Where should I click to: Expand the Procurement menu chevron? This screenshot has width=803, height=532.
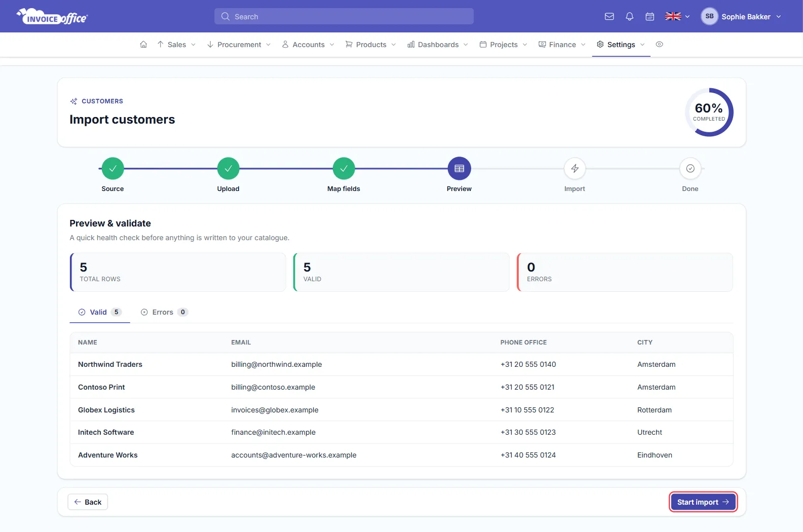click(x=268, y=45)
